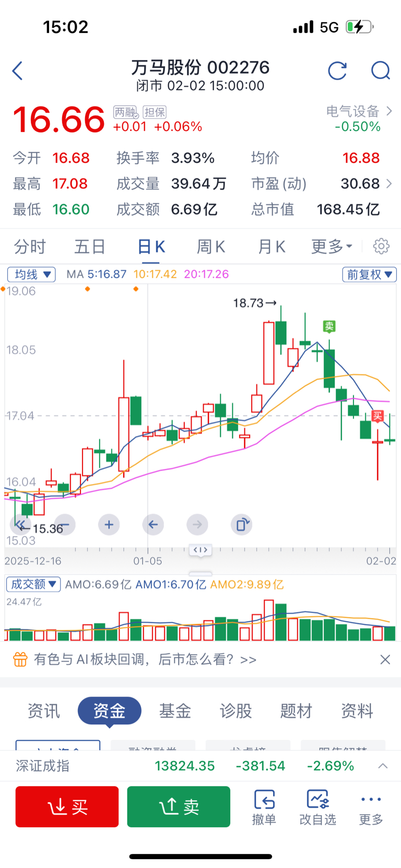Tap the 改自选 watchlist icon
This screenshot has width=401, height=868.
[x=317, y=807]
